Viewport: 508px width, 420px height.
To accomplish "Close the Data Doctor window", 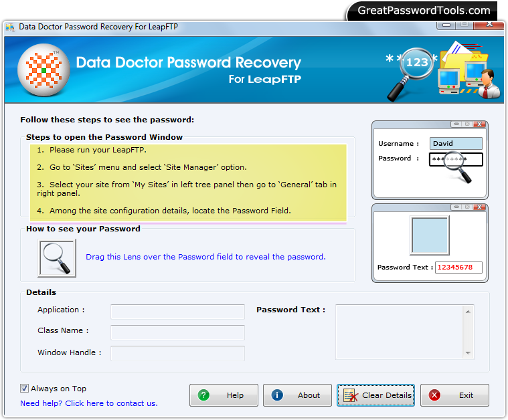I will tap(489, 25).
